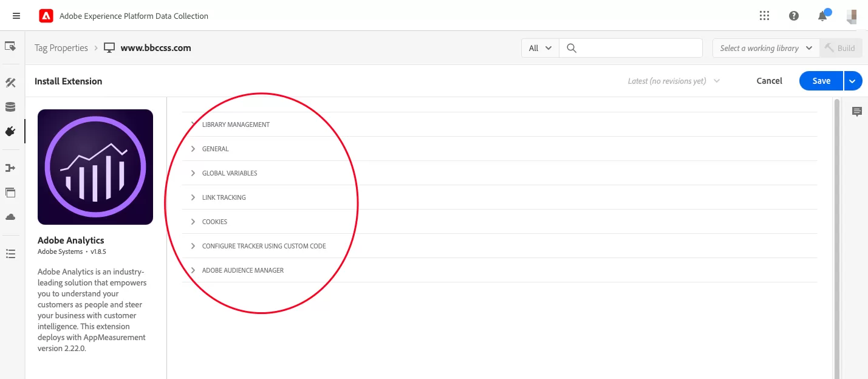Expand Configure Tracker Using Custom Code

(500, 246)
